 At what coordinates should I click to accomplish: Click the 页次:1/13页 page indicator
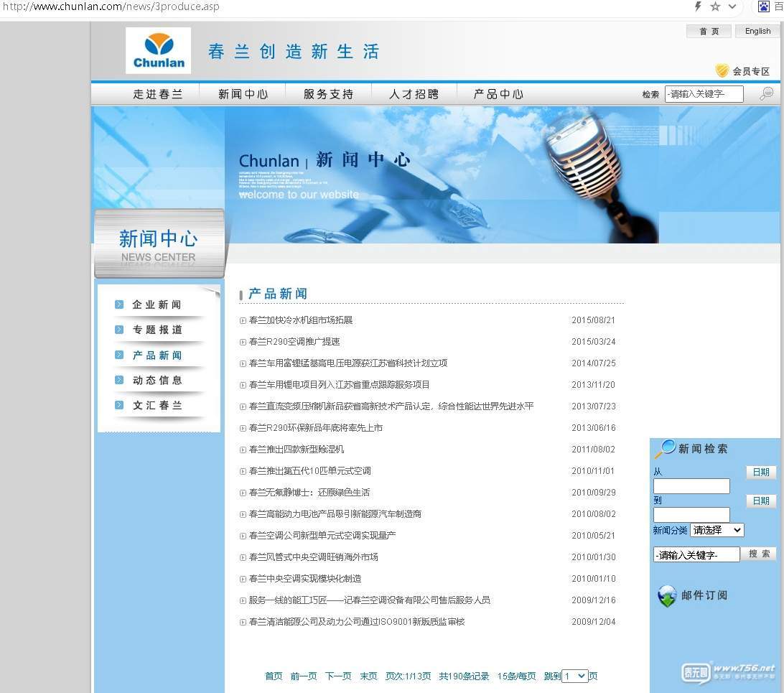(x=408, y=676)
